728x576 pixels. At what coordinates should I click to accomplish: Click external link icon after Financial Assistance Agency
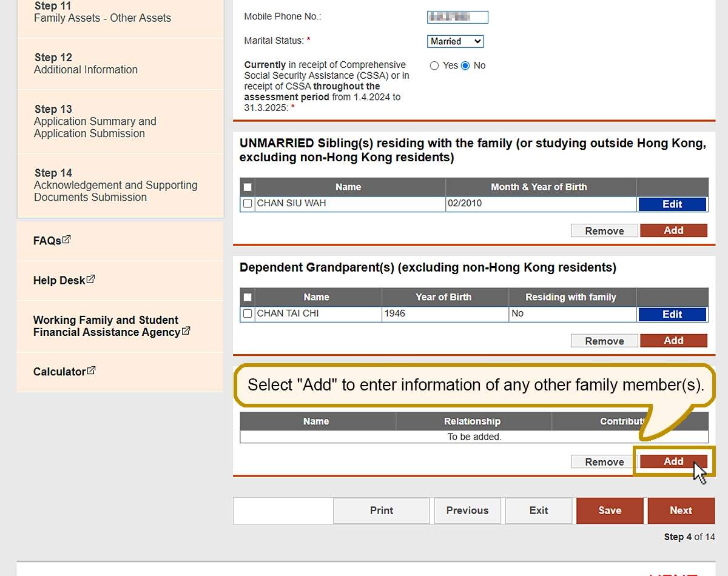[186, 331]
